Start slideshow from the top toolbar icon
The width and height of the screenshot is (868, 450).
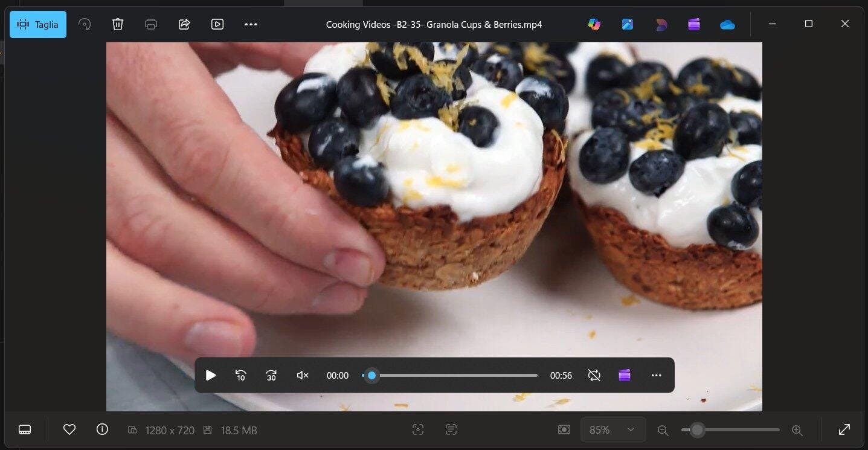click(217, 24)
